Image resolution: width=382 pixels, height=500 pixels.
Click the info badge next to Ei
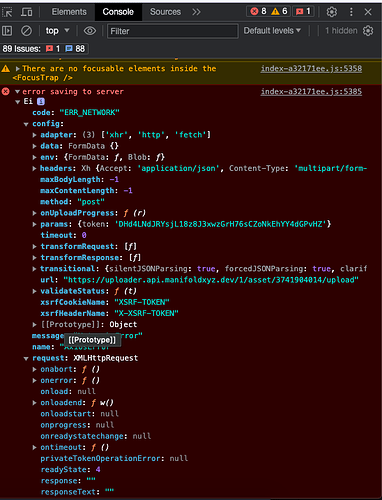point(41,101)
